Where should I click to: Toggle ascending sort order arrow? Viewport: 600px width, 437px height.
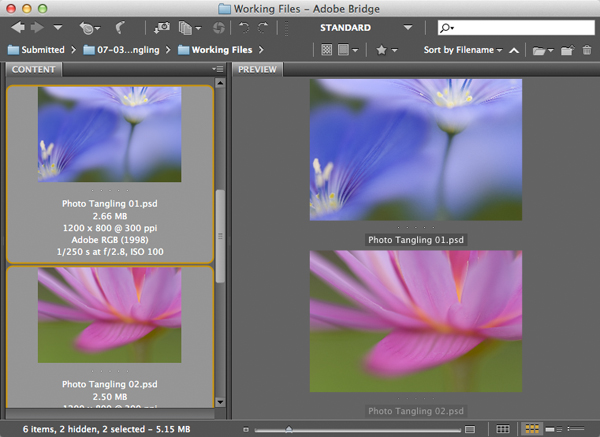(x=514, y=50)
